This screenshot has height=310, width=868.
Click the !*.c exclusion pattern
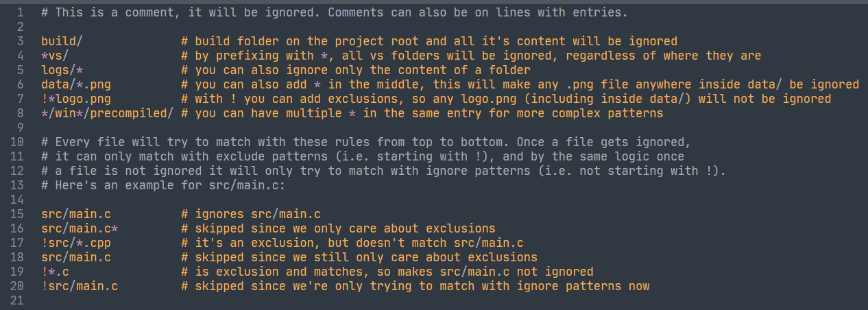pos(55,272)
